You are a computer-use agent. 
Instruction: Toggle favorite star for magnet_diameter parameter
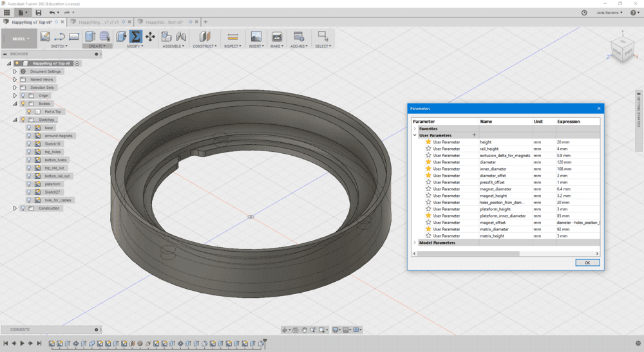(x=428, y=189)
